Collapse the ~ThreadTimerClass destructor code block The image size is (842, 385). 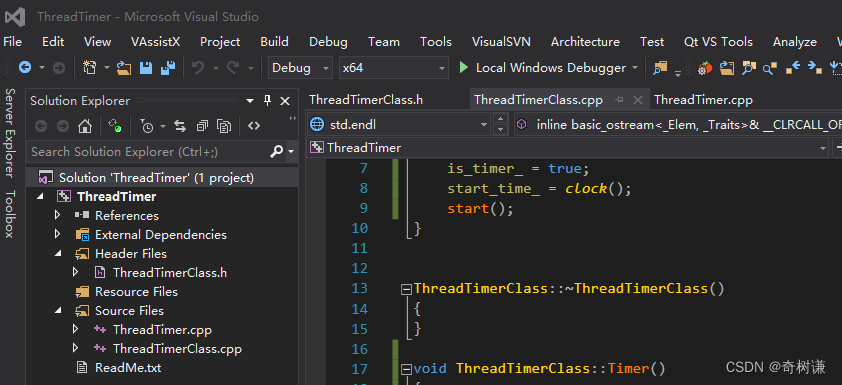(x=407, y=289)
